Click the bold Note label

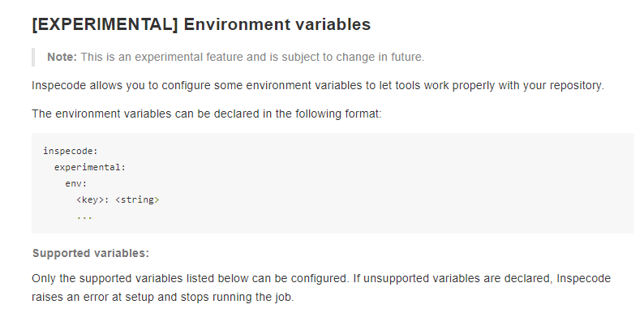click(62, 57)
